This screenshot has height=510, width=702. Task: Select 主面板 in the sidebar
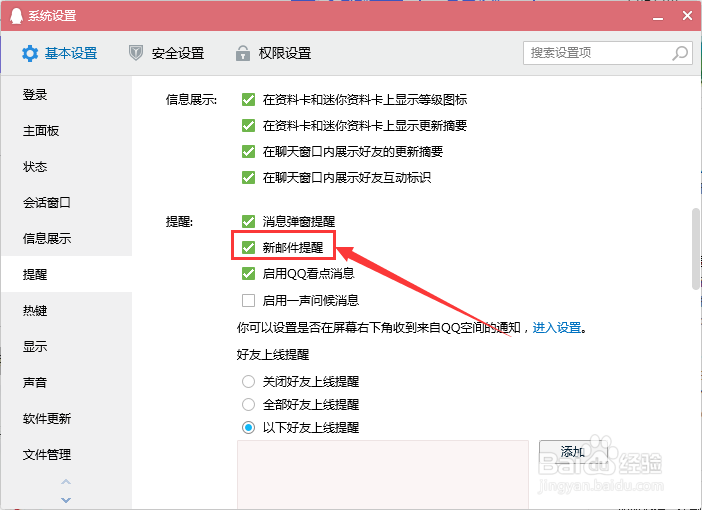click(x=66, y=131)
